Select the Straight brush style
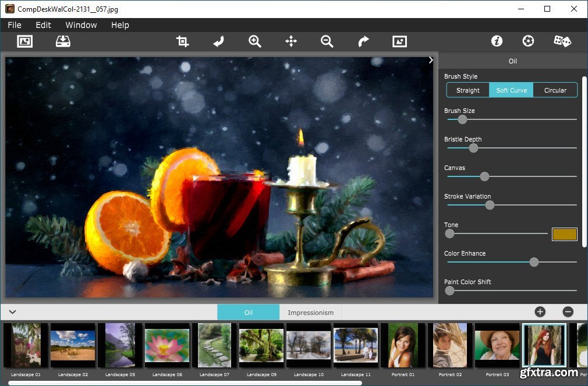 click(468, 90)
